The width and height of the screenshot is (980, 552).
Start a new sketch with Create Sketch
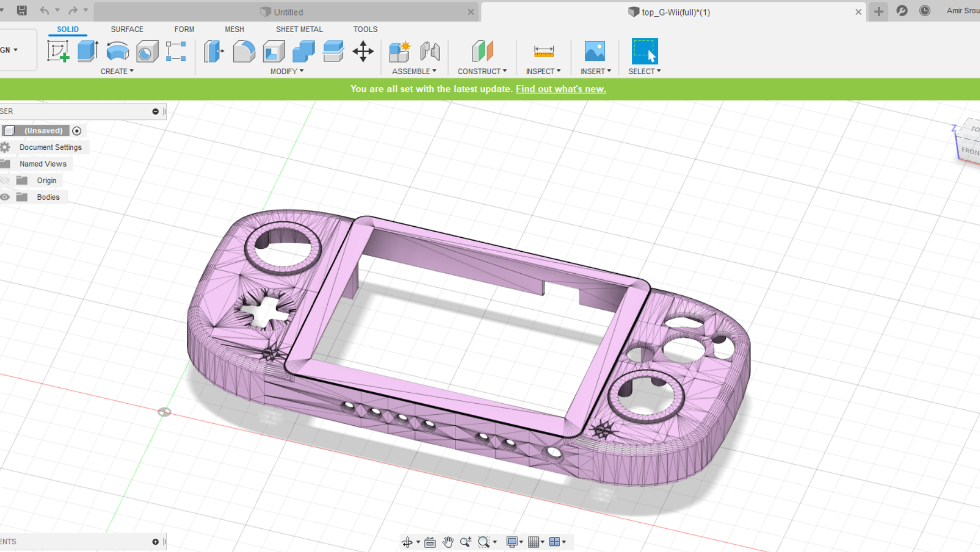tap(58, 51)
